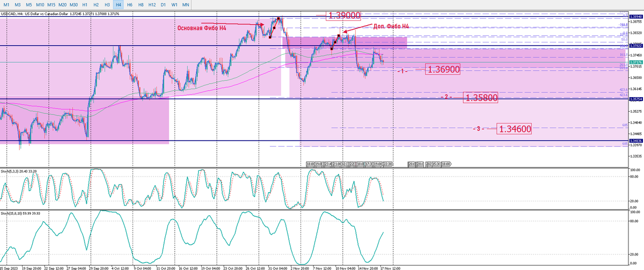Click the 1.37822 price scale label
The width and height of the screenshot is (644, 270).
tap(636, 46)
